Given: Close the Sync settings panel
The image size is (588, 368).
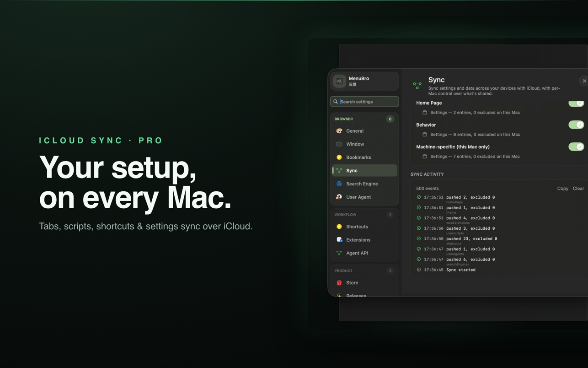Looking at the screenshot, I should [584, 81].
